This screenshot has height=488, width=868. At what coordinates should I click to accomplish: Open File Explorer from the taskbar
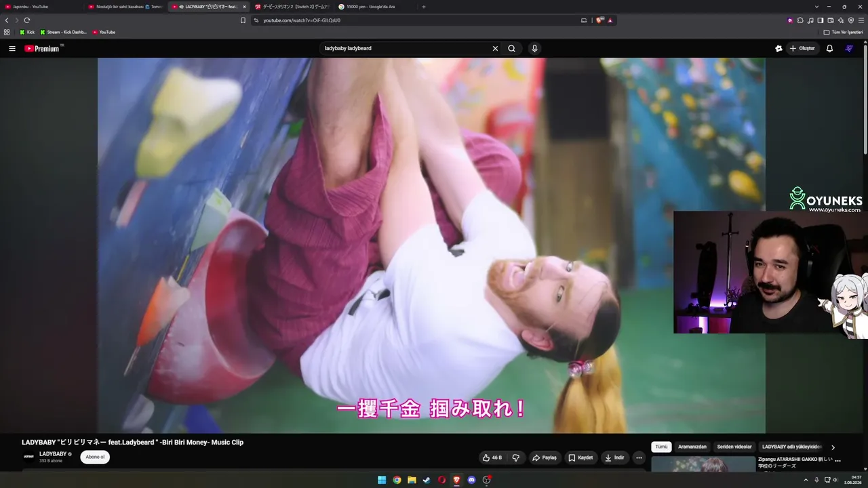point(412,480)
